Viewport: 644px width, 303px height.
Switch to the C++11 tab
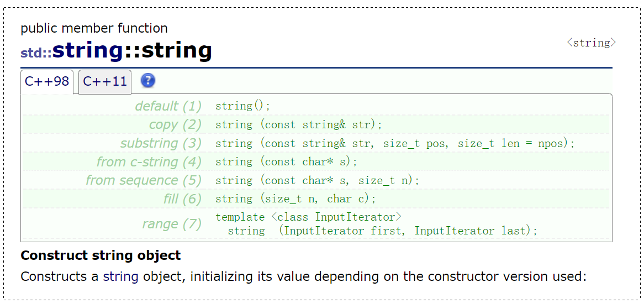tap(105, 81)
